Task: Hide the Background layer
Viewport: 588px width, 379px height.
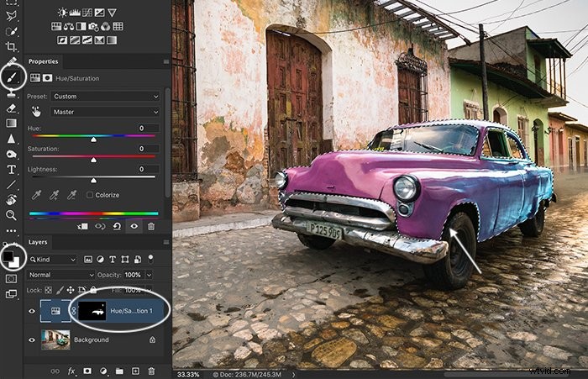Action: click(x=32, y=340)
